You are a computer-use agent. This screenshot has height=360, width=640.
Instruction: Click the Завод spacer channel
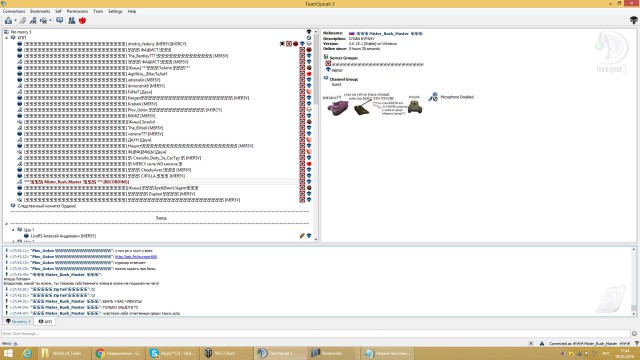point(161,218)
